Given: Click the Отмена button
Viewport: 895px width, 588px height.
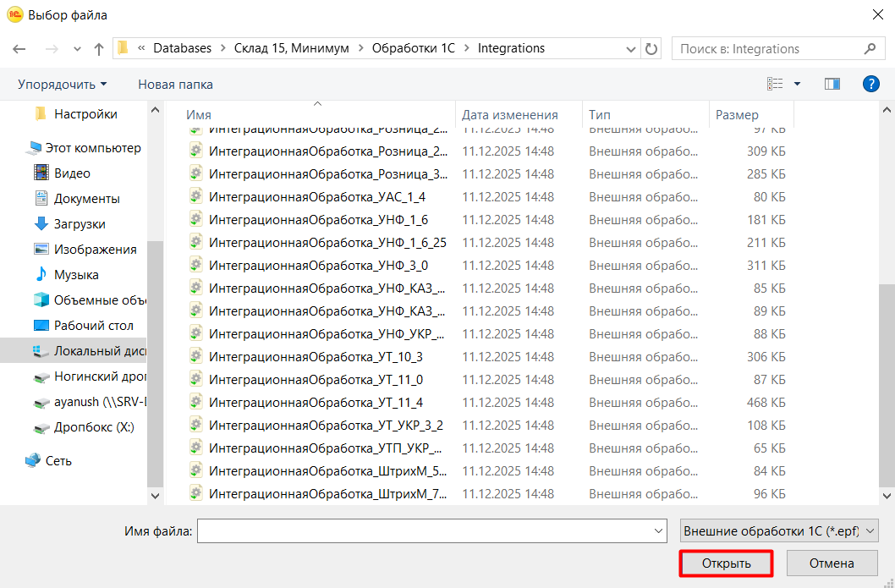Looking at the screenshot, I should (832, 563).
